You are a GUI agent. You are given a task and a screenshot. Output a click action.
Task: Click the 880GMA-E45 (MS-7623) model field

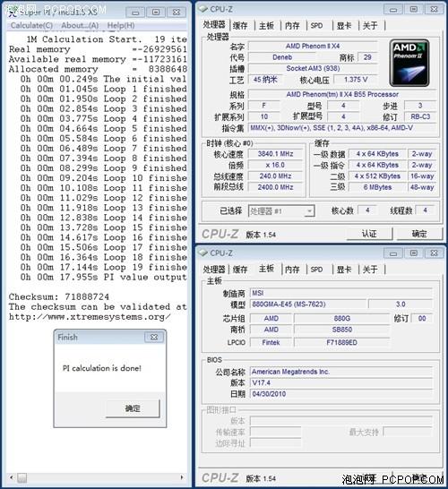click(308, 305)
